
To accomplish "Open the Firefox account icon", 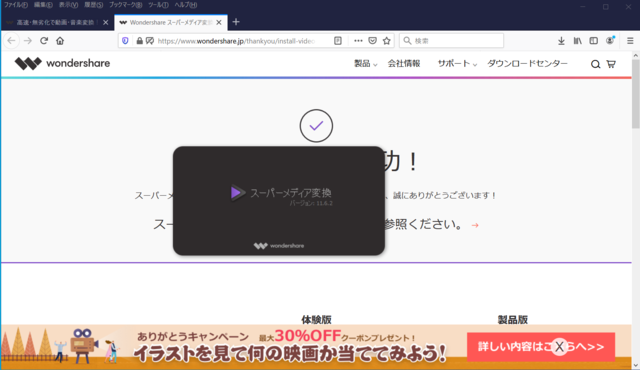I will pyautogui.click(x=610, y=40).
